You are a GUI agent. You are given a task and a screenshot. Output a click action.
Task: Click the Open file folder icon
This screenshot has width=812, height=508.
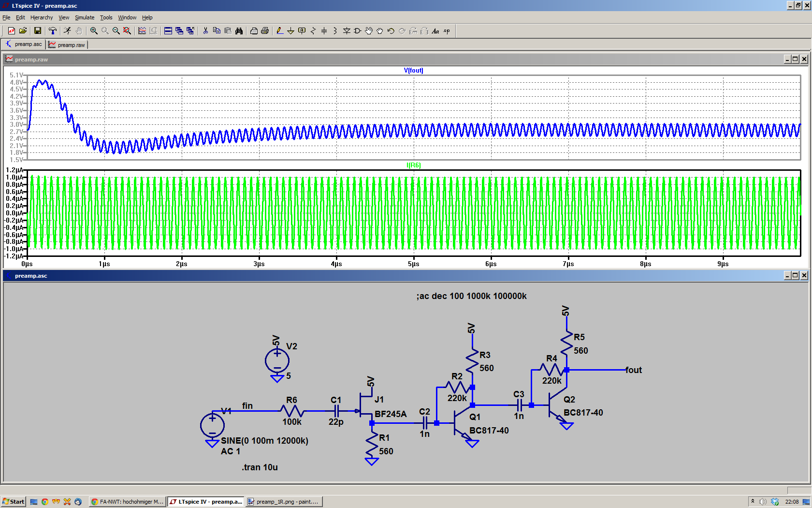click(22, 31)
